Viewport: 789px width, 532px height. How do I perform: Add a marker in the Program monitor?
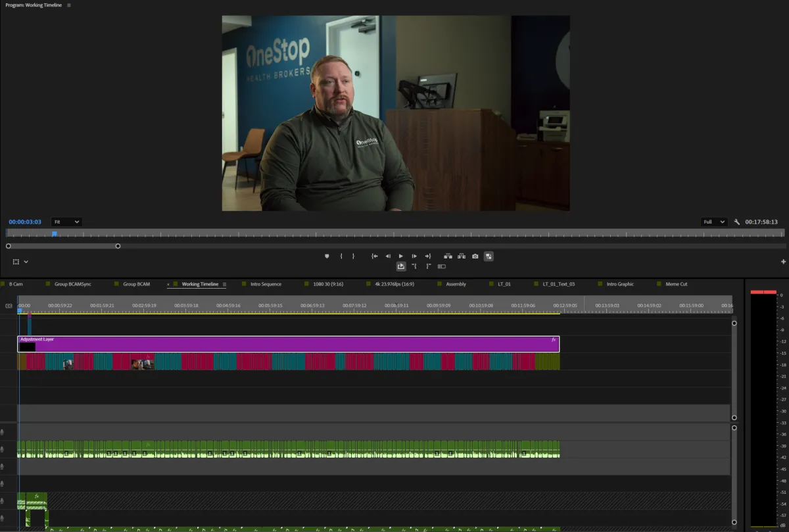click(x=327, y=256)
